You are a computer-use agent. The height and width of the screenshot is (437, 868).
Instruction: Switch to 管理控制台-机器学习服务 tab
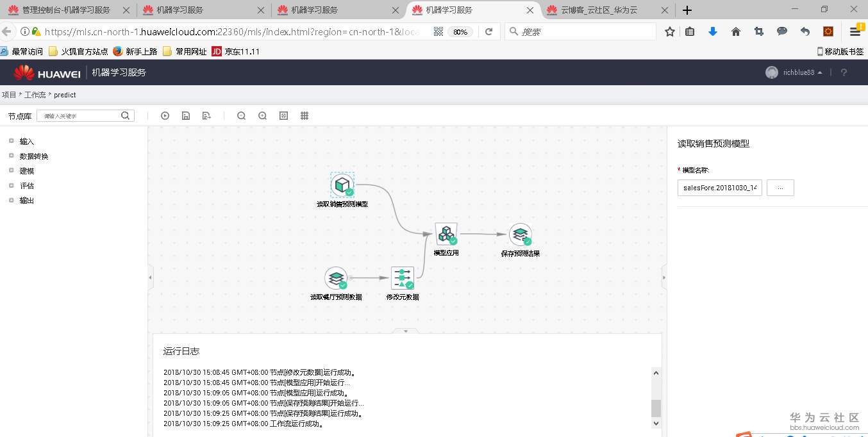68,10
